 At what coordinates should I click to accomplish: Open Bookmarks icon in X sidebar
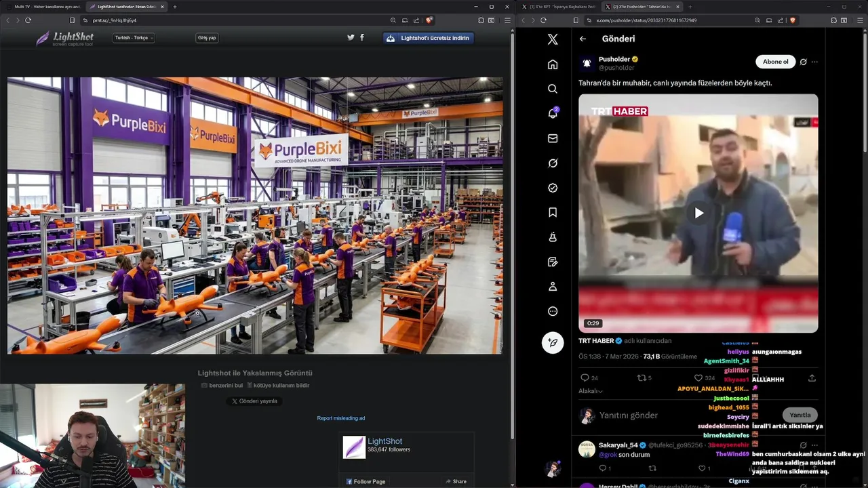(x=553, y=212)
